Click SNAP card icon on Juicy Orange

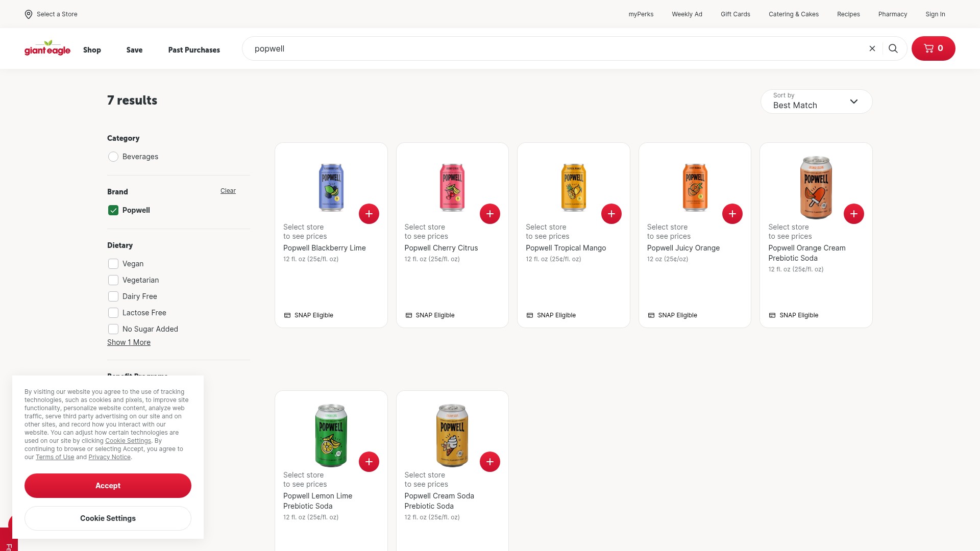point(651,315)
